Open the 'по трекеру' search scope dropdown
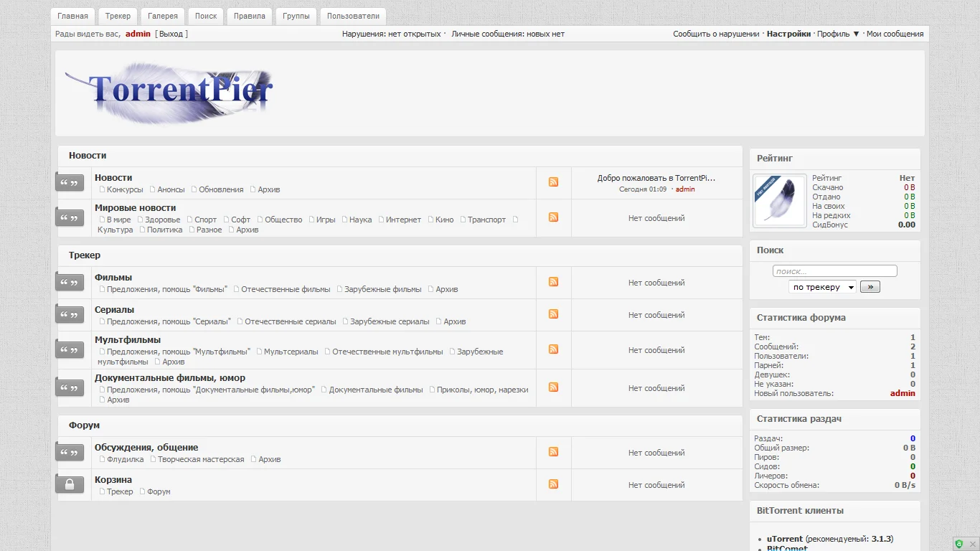 coord(822,287)
